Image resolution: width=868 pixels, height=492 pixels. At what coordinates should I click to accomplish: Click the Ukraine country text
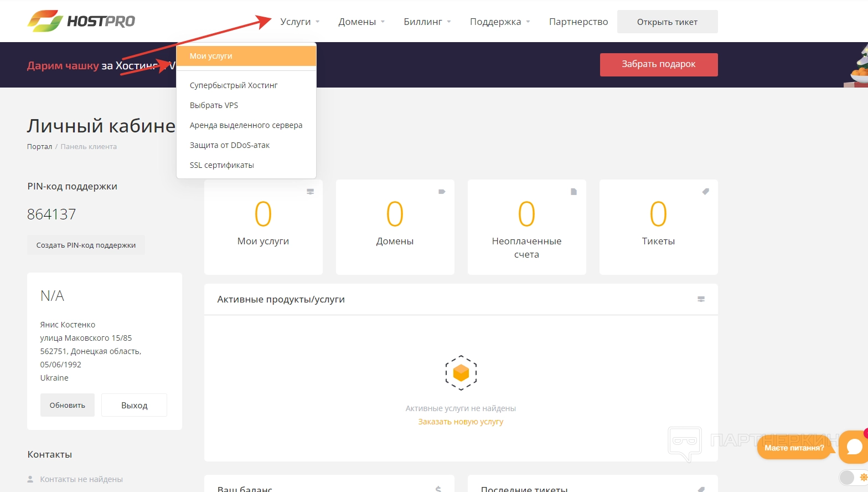point(54,378)
